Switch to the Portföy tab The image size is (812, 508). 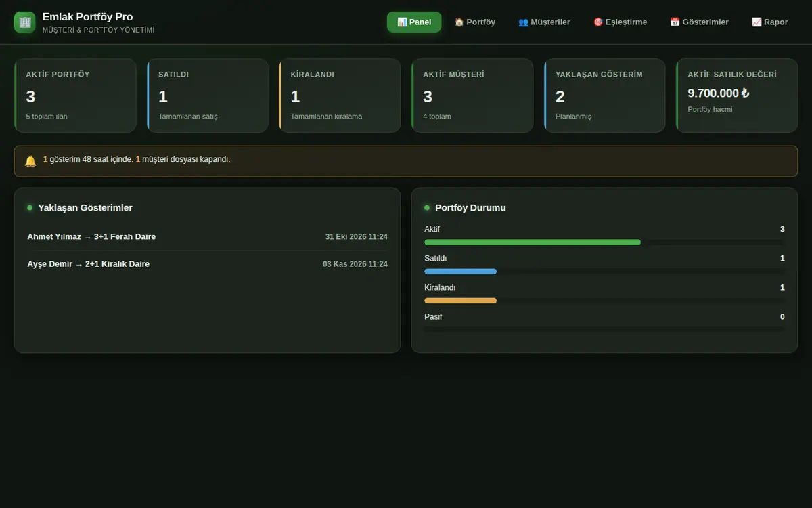click(475, 22)
